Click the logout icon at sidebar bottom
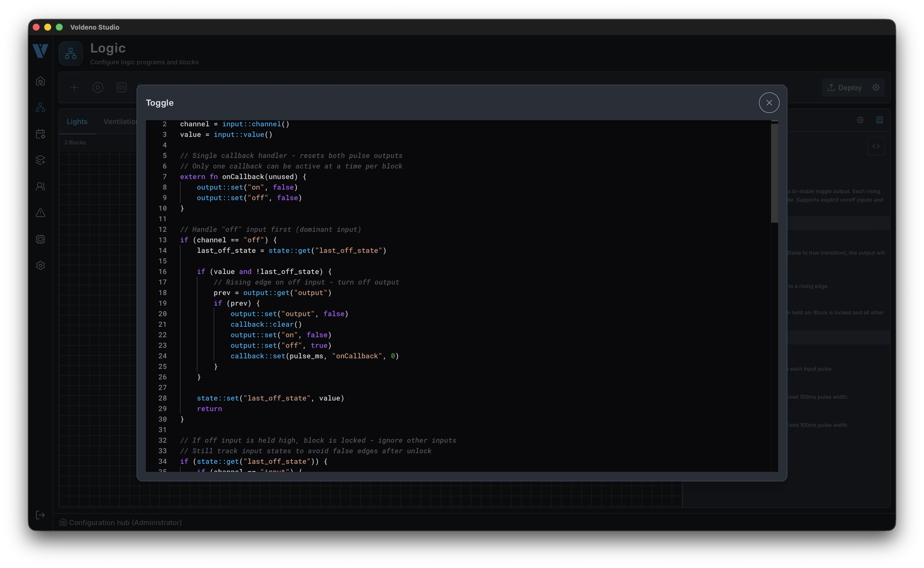The width and height of the screenshot is (924, 568). 41,515
